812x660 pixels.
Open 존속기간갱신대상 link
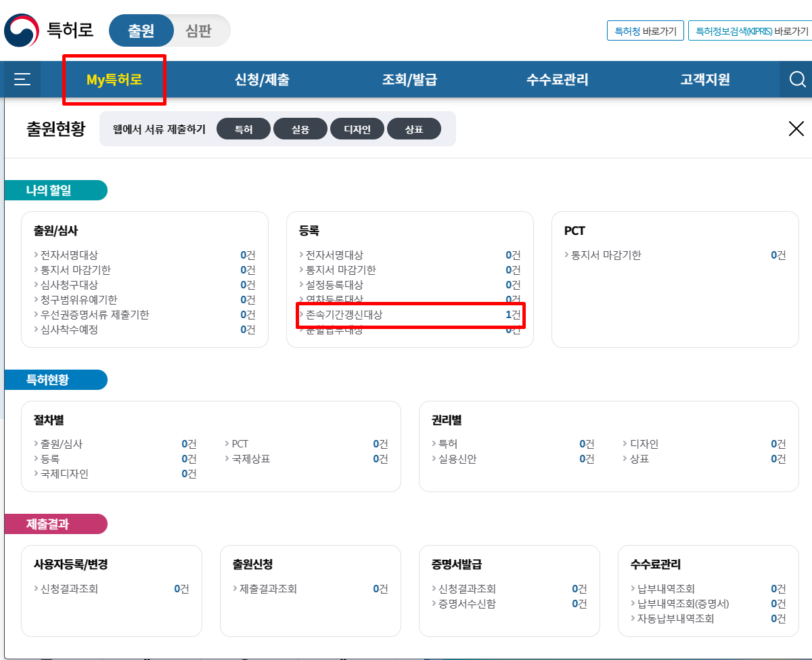[x=345, y=315]
